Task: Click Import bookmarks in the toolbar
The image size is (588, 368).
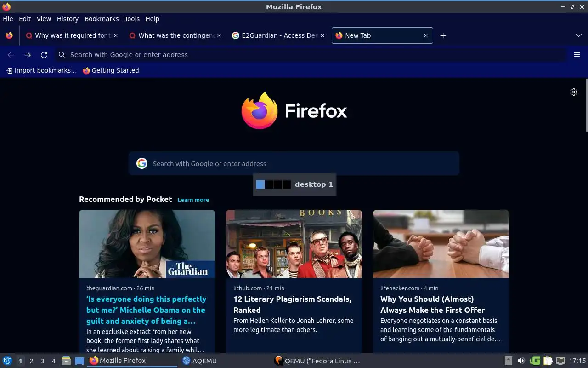Action: click(x=41, y=70)
